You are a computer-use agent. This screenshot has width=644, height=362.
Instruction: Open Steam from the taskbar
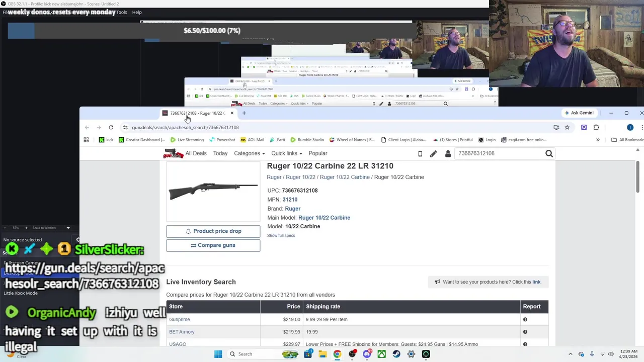click(396, 354)
